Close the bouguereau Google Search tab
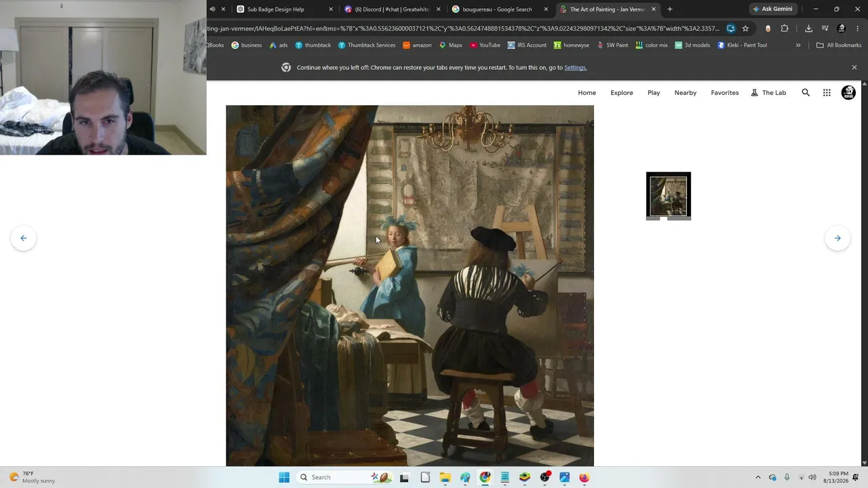 click(x=547, y=9)
